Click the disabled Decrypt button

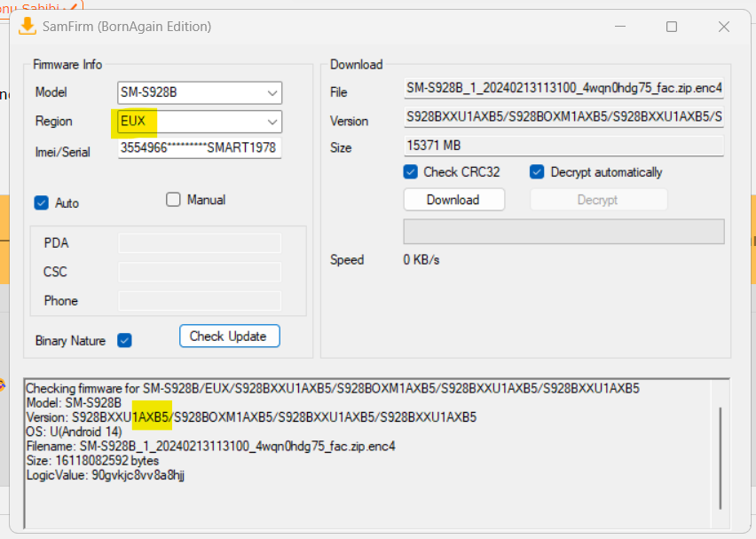598,200
